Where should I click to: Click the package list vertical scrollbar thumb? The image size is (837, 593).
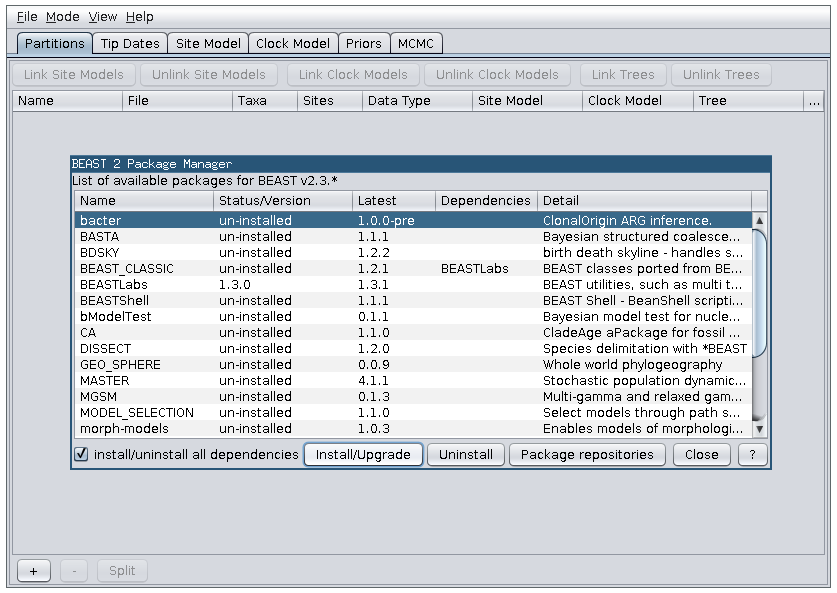(x=760, y=292)
